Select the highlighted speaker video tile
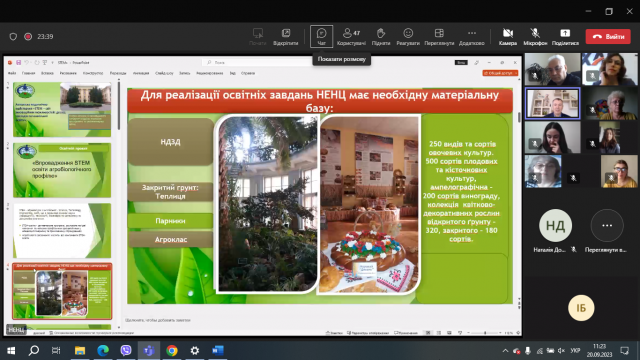Image resolution: width=640 pixels, height=360 pixels. click(552, 103)
